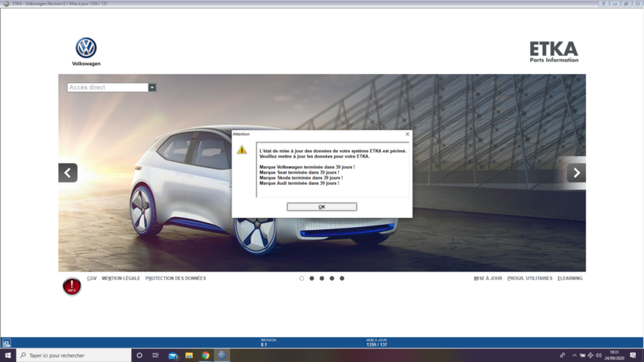Image resolution: width=644 pixels, height=362 pixels.
Task: Open the PROGR. UTILITAIRES menu
Action: tap(529, 278)
